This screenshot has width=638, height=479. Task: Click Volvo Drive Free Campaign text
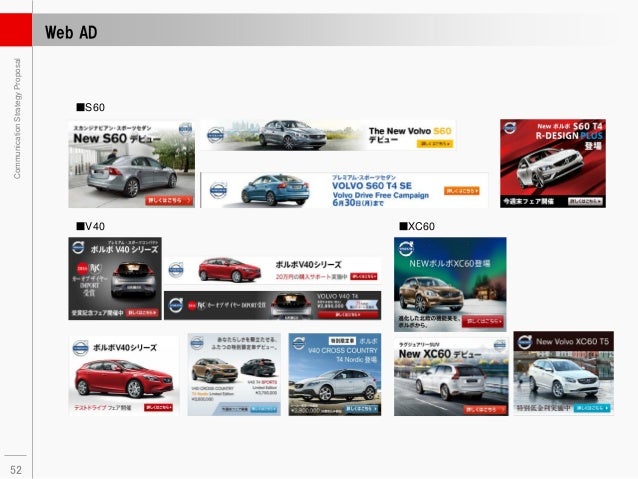pyautogui.click(x=381, y=195)
